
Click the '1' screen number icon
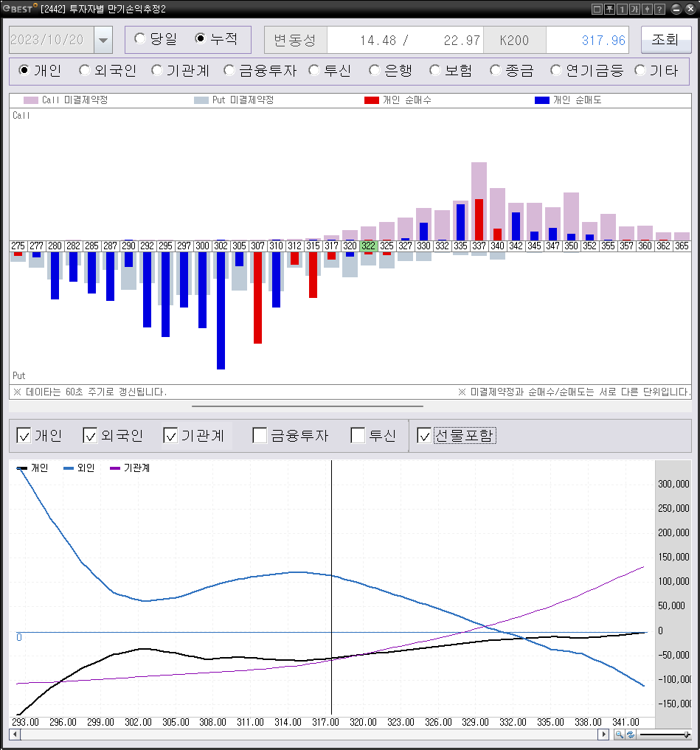tap(622, 9)
